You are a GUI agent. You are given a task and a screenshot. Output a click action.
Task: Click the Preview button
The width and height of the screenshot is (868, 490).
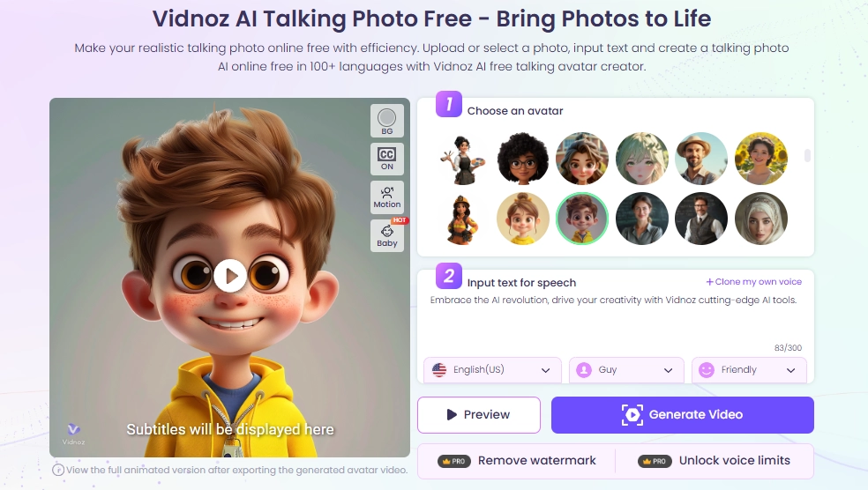tap(479, 415)
